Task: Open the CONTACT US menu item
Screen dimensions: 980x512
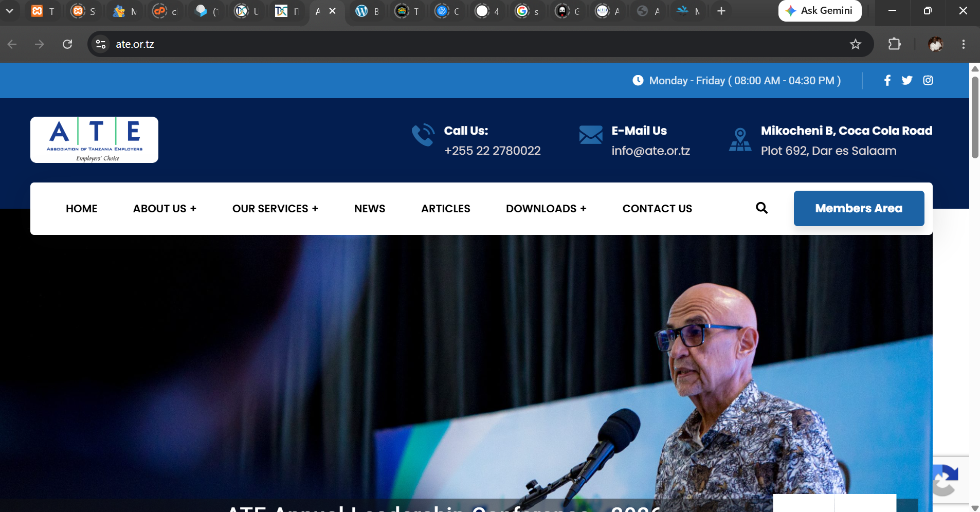Action: 657,209
